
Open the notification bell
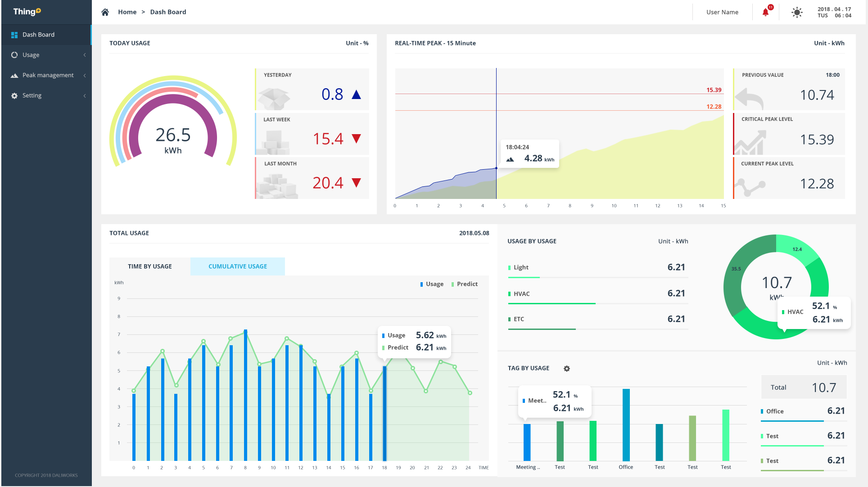click(x=766, y=12)
